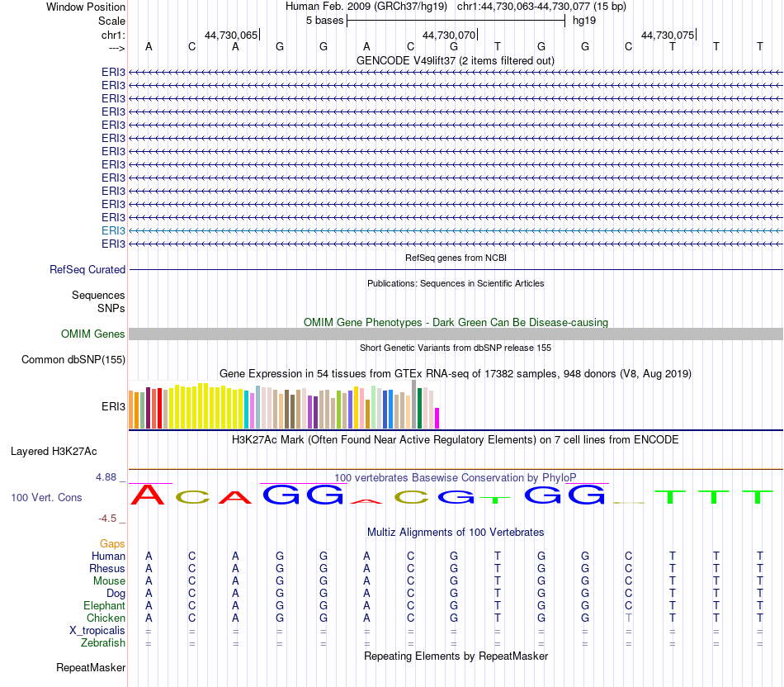
Task: Open the GTEx Gene Expression track title
Action: point(456,374)
